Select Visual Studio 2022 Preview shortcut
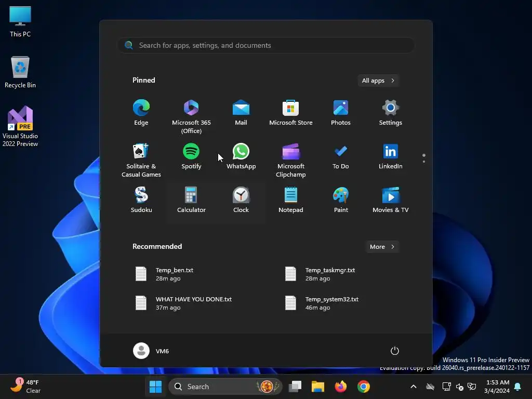Image resolution: width=532 pixels, height=399 pixels. 20,126
